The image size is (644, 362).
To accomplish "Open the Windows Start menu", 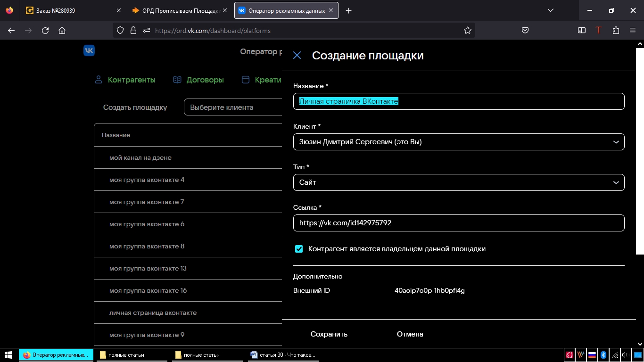I will pyautogui.click(x=8, y=355).
